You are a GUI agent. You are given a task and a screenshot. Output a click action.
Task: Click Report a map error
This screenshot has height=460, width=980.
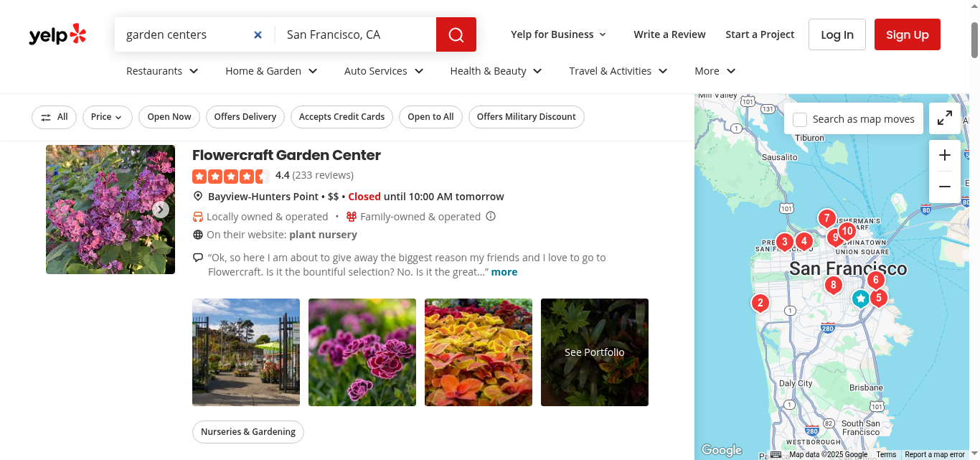tap(935, 454)
